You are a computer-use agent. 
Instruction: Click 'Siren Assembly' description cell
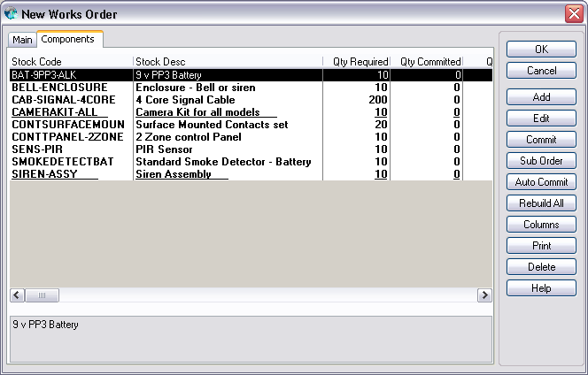[228, 174]
